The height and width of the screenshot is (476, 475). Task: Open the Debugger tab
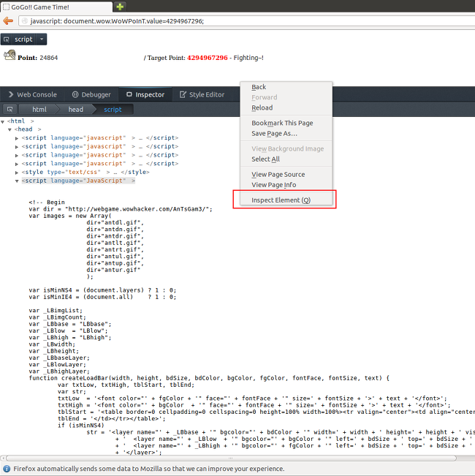pos(91,94)
